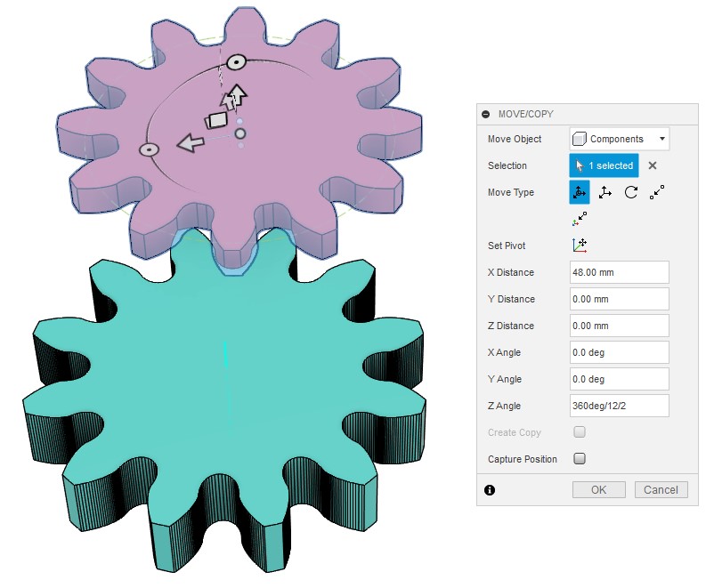Click the info icon at dialog bottom
Image resolution: width=714 pixels, height=588 pixels.
click(489, 489)
